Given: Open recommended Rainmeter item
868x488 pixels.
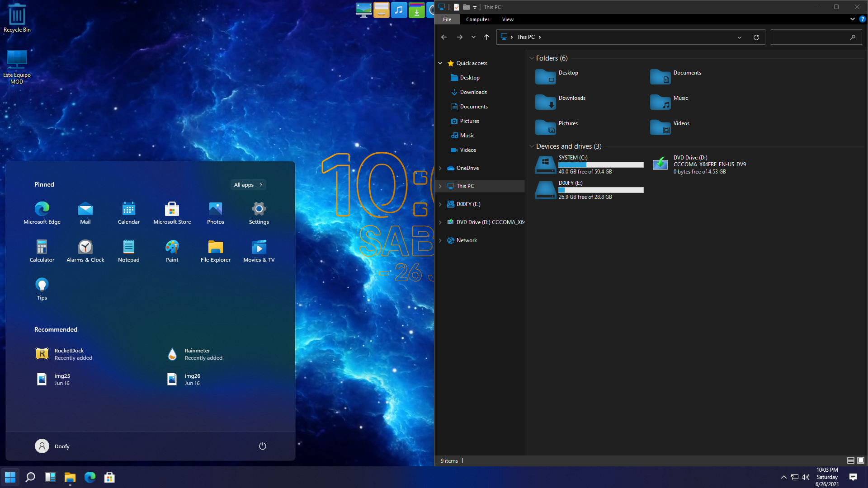Looking at the screenshot, I should 195,354.
